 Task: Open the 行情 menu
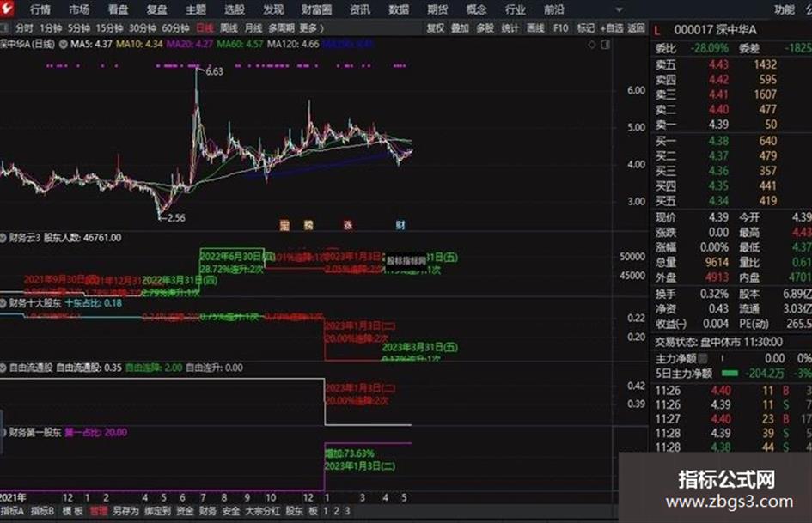pos(40,9)
